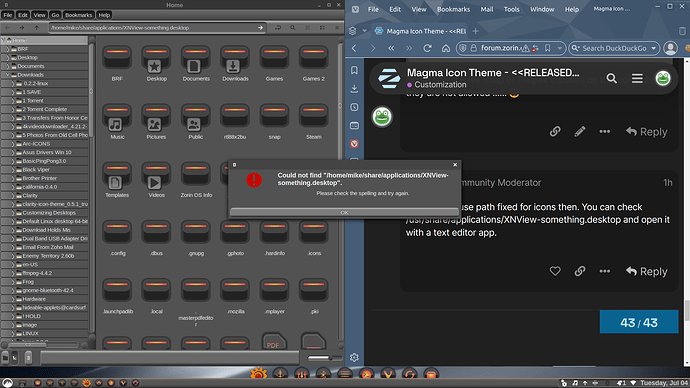
Task: Open the Bookmarks side panel
Action: point(354,70)
